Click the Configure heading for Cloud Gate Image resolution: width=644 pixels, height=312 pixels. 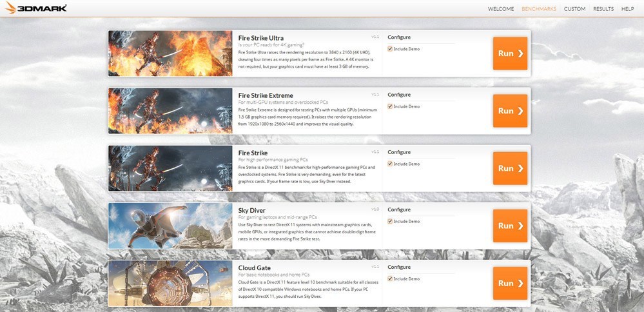(399, 268)
